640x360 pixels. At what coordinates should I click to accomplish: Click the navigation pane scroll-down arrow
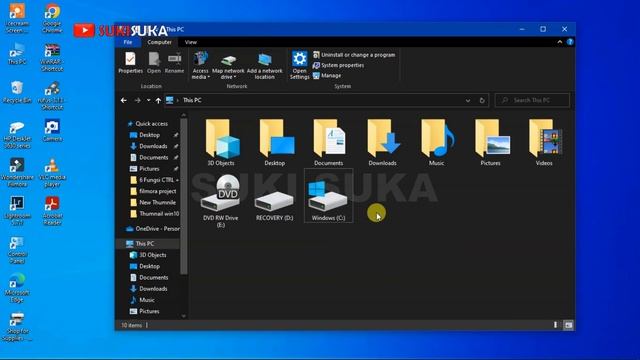[x=183, y=316]
